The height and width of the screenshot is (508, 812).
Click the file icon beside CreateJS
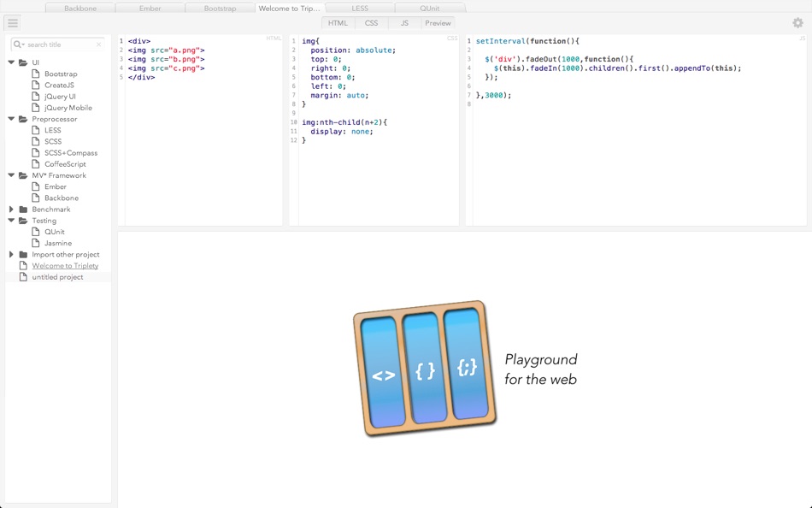pyautogui.click(x=35, y=85)
